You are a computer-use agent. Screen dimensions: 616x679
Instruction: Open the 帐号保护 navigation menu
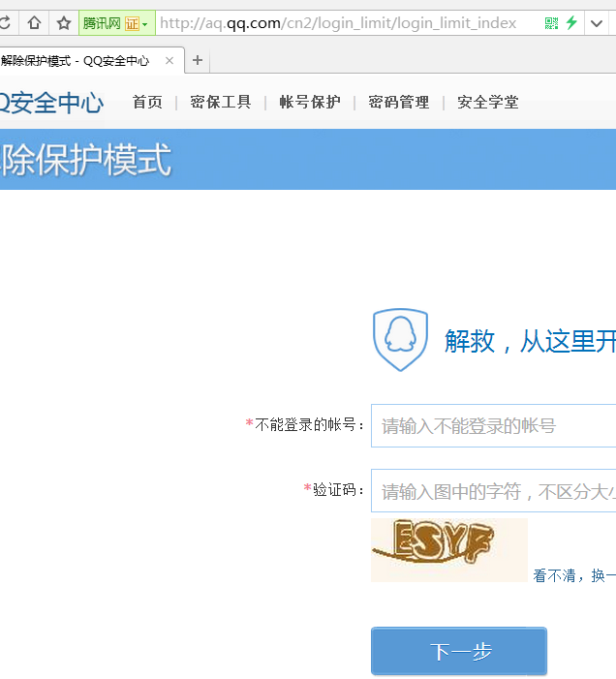[x=310, y=103]
